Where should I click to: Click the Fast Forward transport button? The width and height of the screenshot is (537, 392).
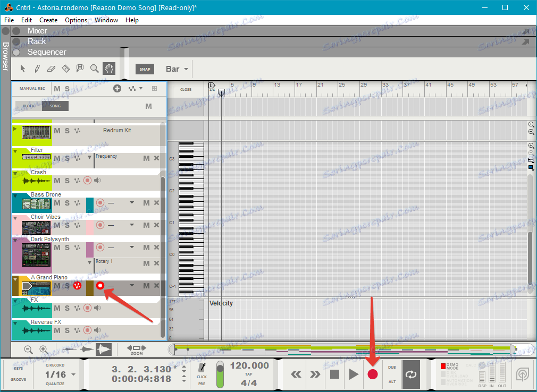(315, 374)
